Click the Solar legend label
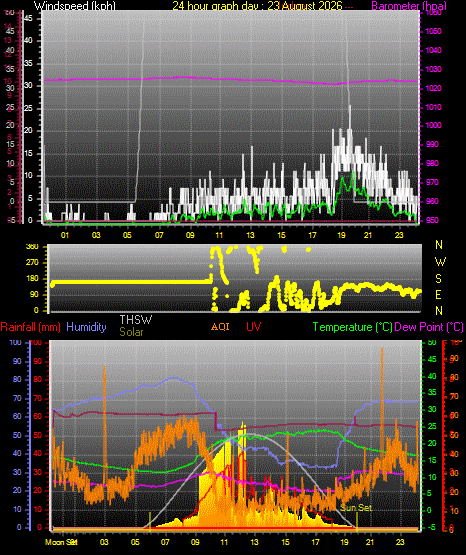 coord(131,332)
